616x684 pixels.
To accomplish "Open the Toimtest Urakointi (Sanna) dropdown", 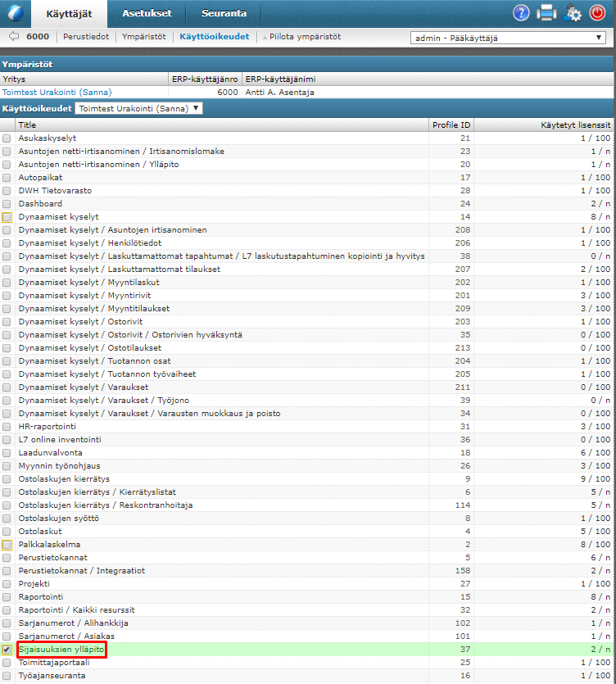I will [x=138, y=108].
